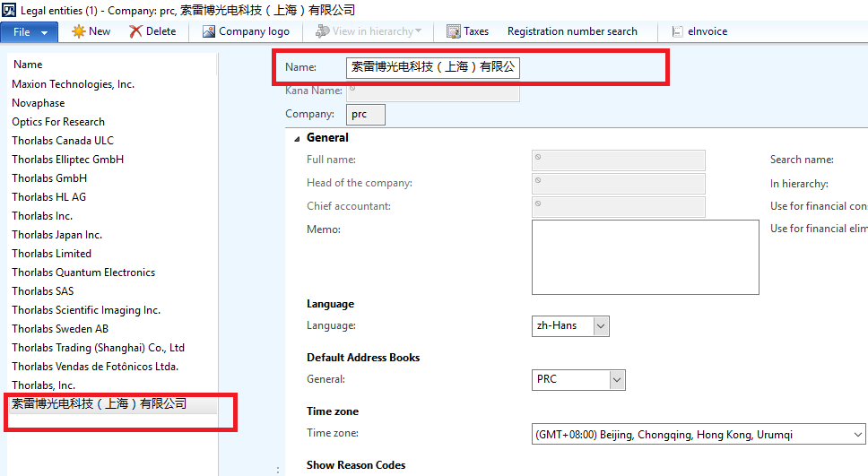Click the Company field showing prc
The height and width of the screenshot is (476, 868).
365,115
